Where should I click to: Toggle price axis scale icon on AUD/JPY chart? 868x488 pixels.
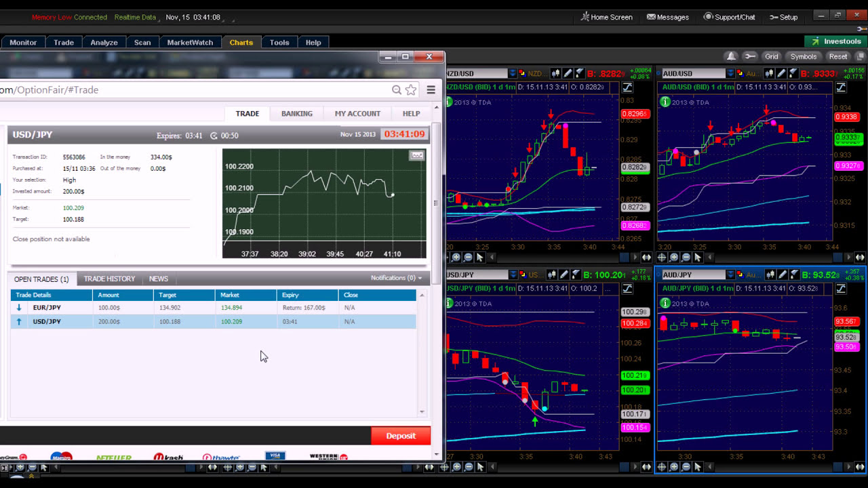(x=841, y=288)
